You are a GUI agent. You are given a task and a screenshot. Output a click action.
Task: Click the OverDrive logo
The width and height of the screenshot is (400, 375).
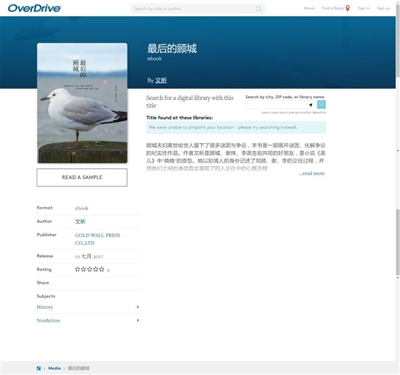tap(34, 8)
